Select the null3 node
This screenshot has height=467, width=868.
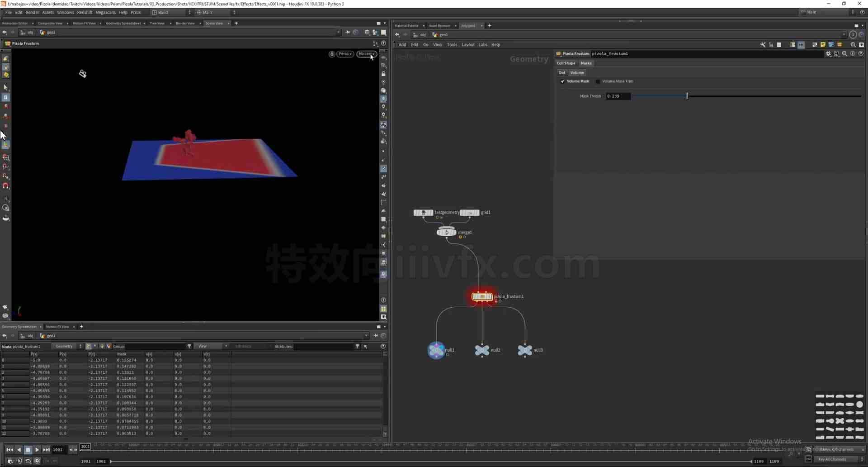(524, 350)
